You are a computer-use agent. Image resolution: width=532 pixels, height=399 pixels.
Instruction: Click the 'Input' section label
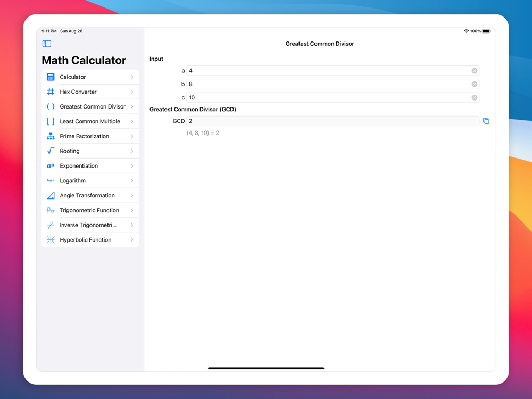(156, 59)
